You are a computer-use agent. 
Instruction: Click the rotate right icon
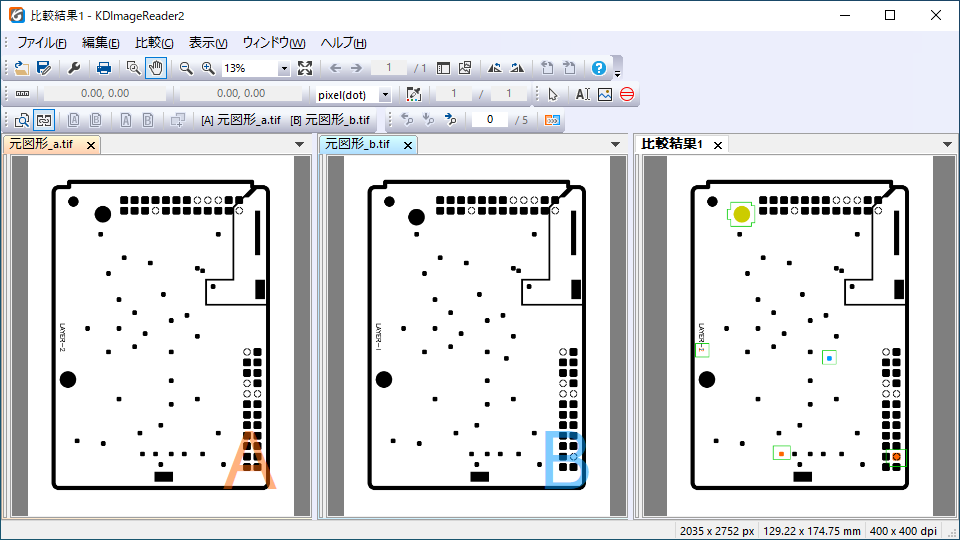[x=569, y=68]
